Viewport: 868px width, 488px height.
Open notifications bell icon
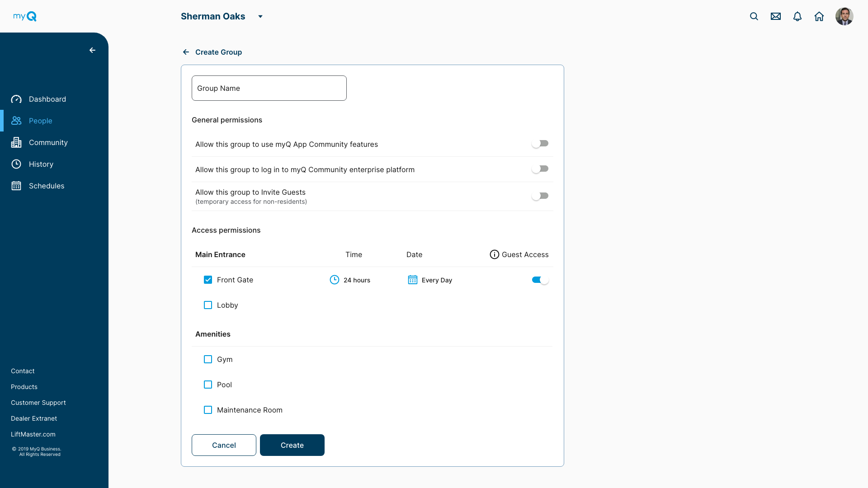797,16
